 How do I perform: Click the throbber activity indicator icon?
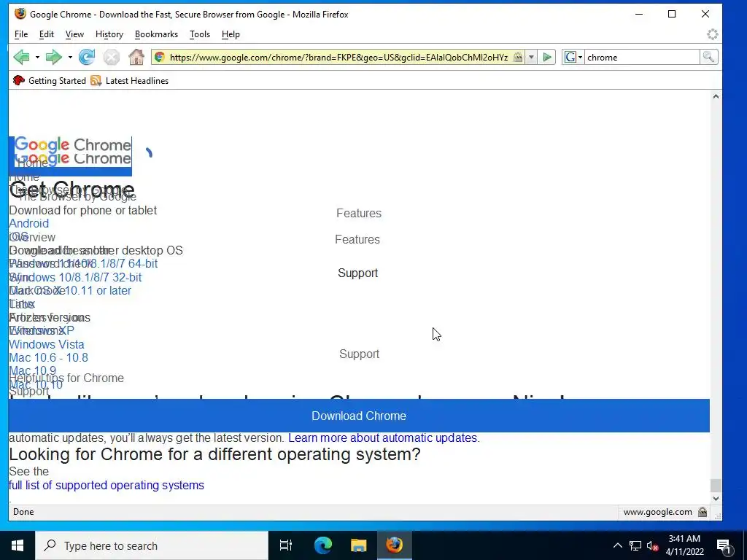[x=712, y=34]
